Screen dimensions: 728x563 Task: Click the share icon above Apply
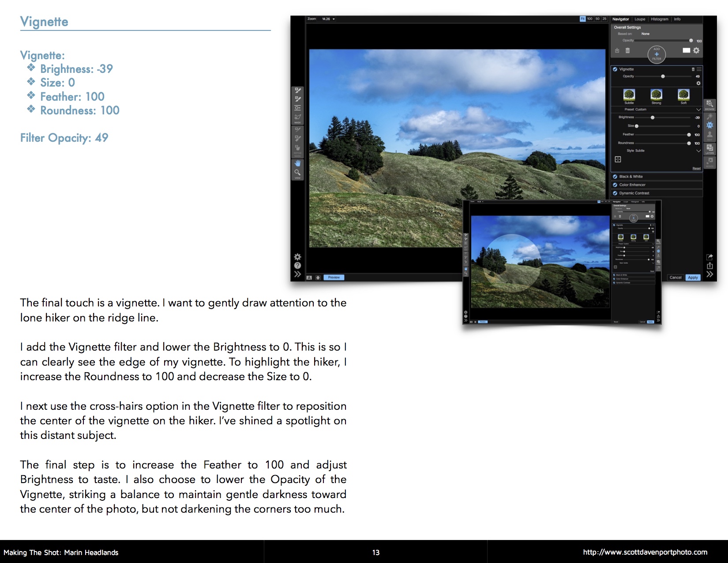[709, 257]
